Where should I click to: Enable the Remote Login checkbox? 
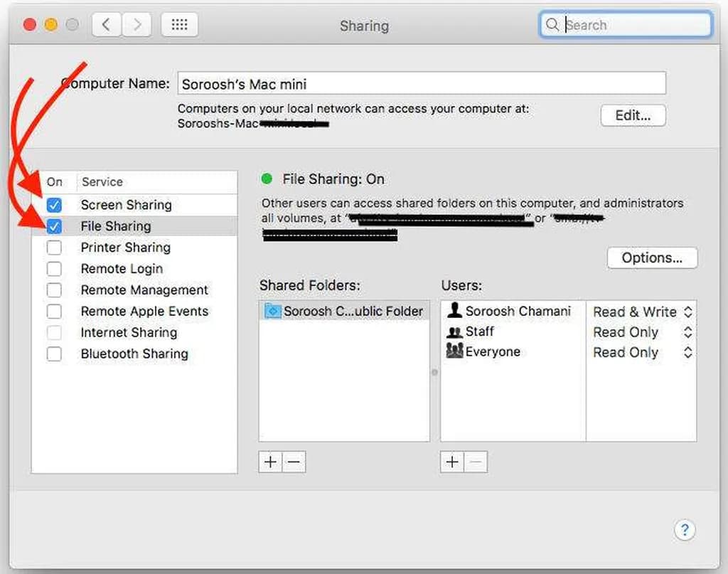click(x=54, y=269)
